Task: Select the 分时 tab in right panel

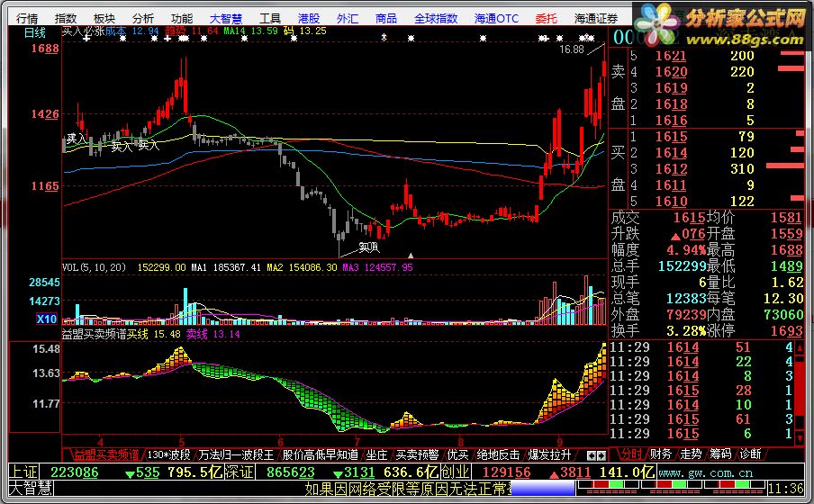Action: [x=632, y=454]
